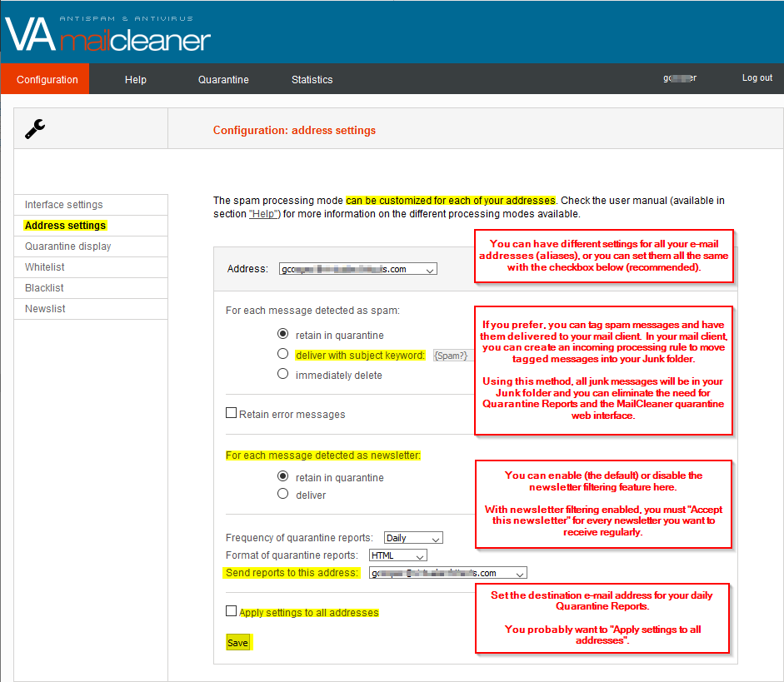This screenshot has width=784, height=682.
Task: Edit the {Spam?} subject keyword field
Action: [452, 356]
